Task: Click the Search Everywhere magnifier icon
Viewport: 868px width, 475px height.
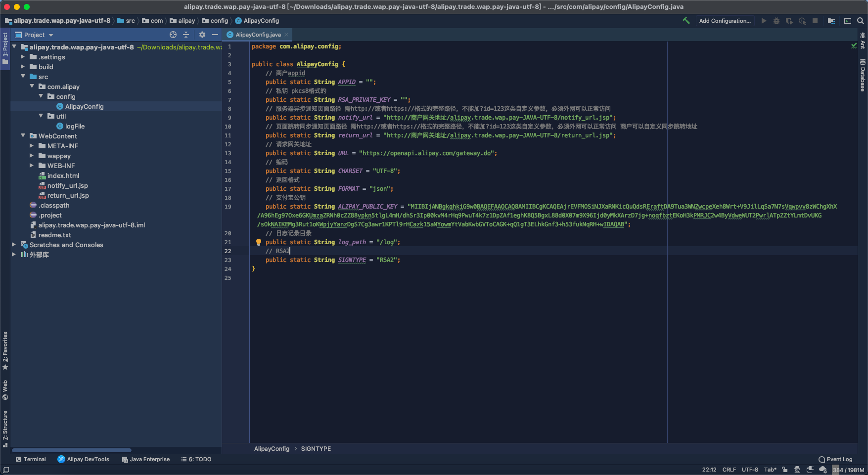Action: 861,21
